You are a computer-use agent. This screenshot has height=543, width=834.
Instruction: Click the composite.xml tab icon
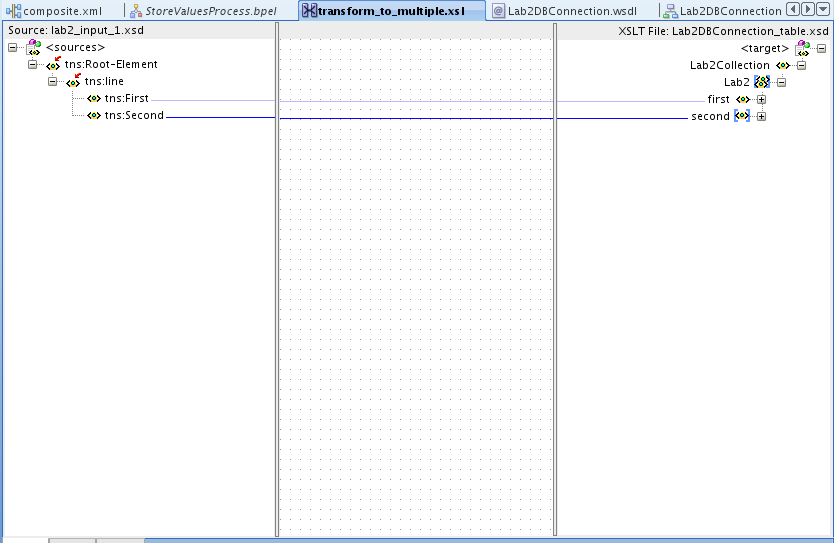point(14,11)
